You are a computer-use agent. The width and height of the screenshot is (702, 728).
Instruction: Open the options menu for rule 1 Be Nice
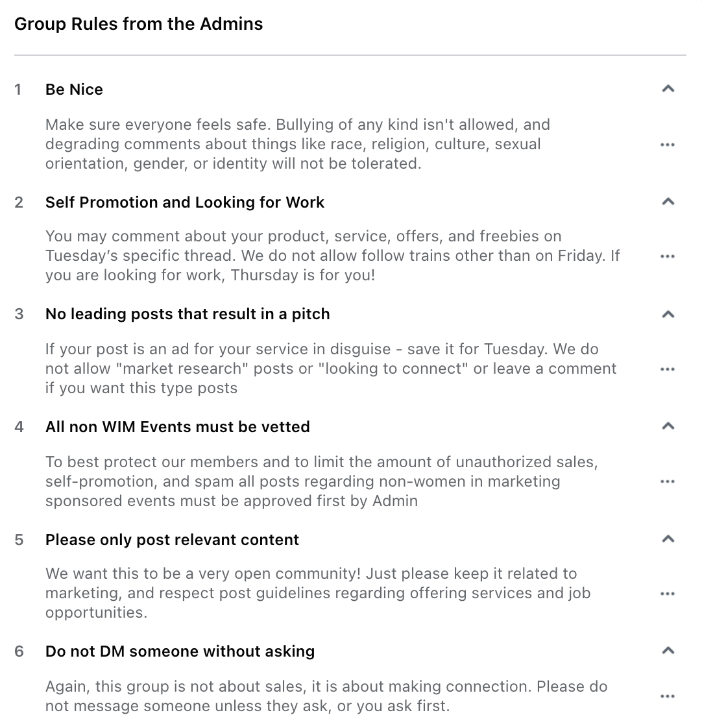pyautogui.click(x=668, y=144)
